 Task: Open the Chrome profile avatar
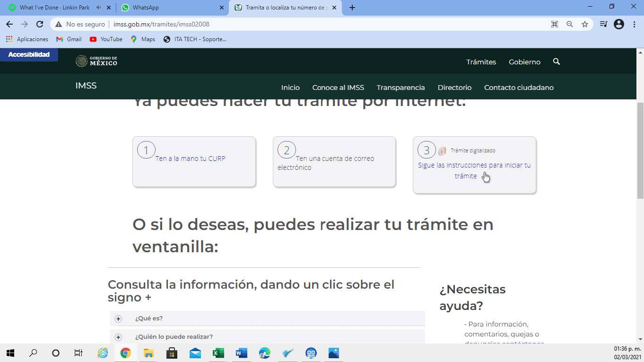tap(619, 24)
